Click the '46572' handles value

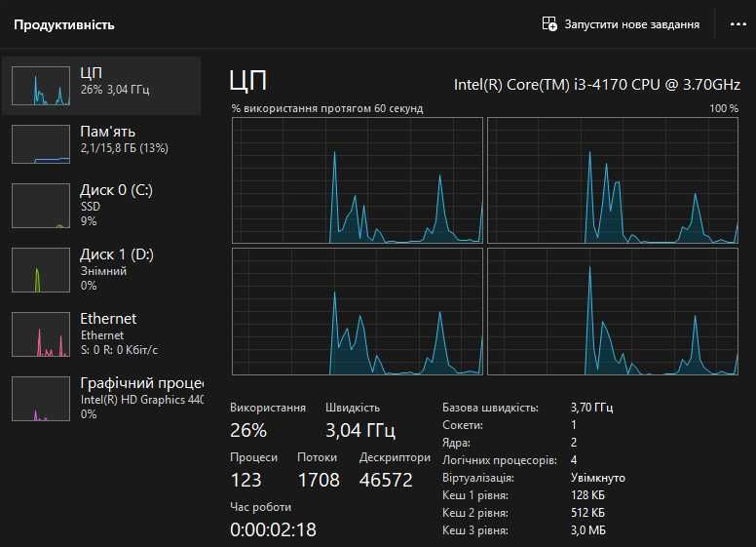point(386,480)
